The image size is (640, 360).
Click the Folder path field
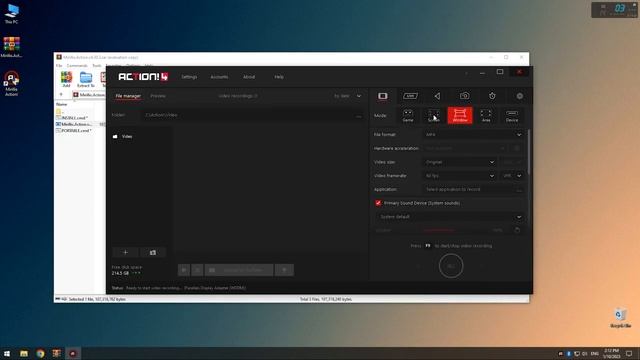coord(248,115)
